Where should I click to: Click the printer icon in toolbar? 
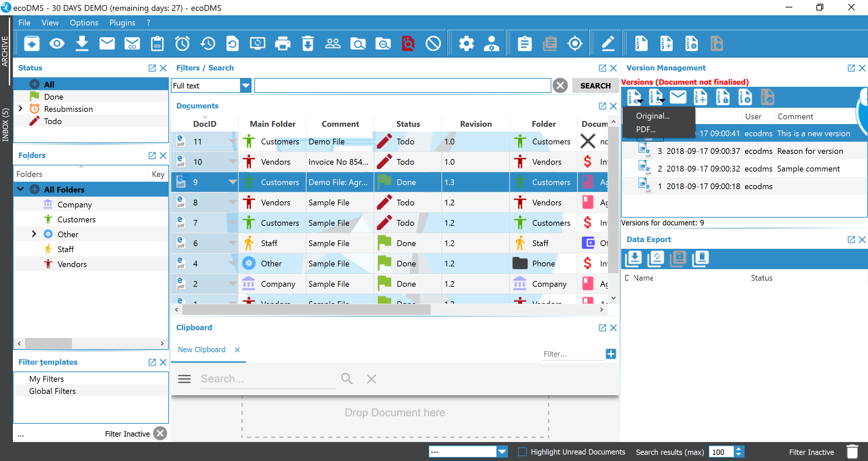[x=282, y=44]
